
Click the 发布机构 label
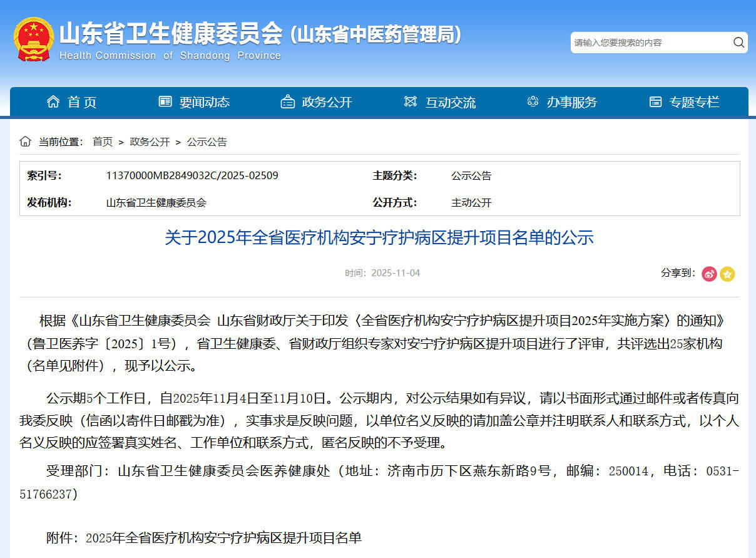(49, 202)
